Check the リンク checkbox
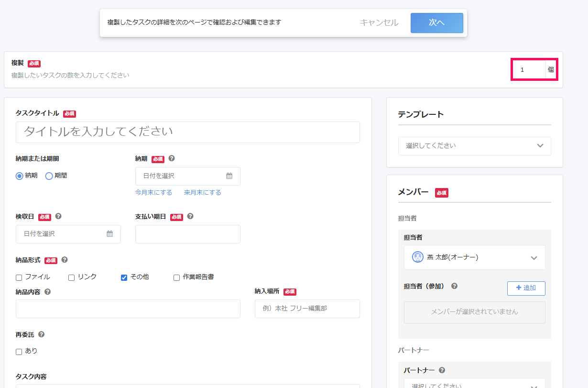The width and height of the screenshot is (588, 388). coord(72,277)
